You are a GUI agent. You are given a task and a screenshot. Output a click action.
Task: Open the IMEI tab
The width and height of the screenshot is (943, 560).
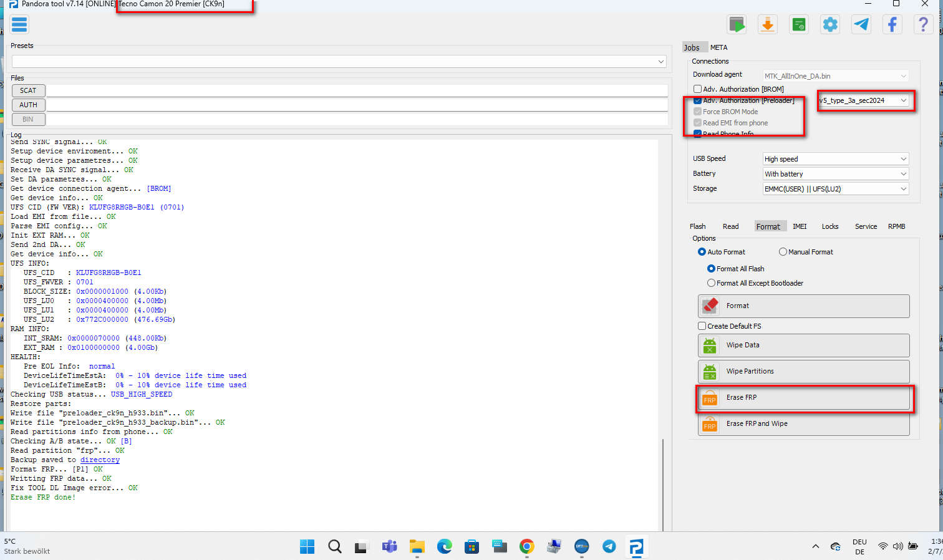pos(800,226)
